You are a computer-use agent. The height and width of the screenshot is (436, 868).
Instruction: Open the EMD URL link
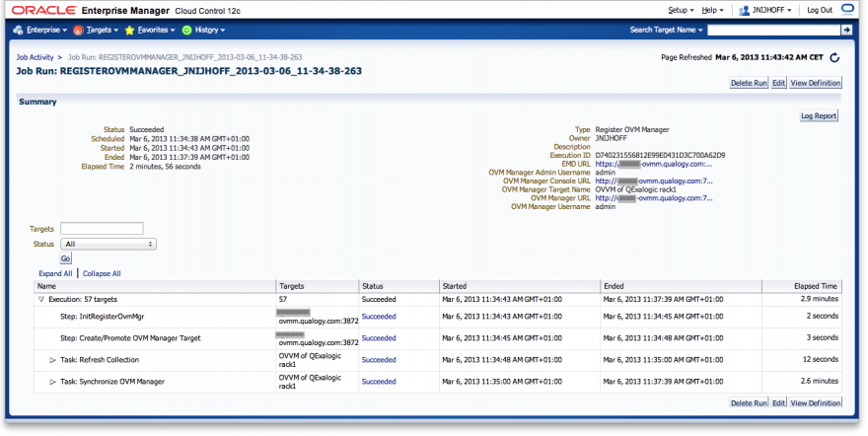pyautogui.click(x=653, y=164)
